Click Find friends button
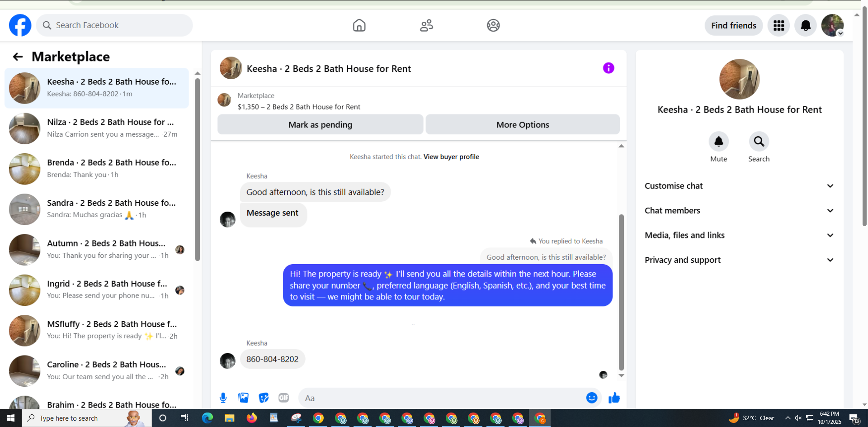 pyautogui.click(x=734, y=25)
